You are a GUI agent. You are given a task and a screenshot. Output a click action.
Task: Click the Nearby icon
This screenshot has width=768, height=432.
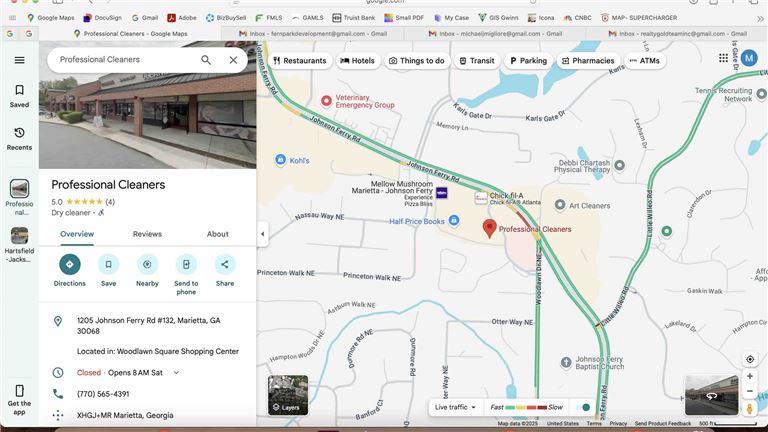tap(147, 264)
